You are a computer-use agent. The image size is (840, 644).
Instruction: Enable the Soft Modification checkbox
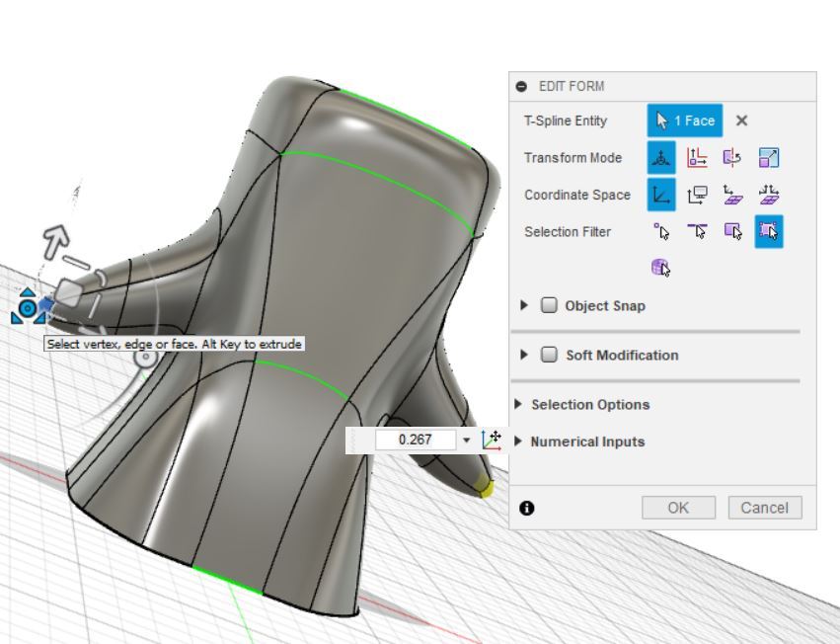click(x=549, y=355)
